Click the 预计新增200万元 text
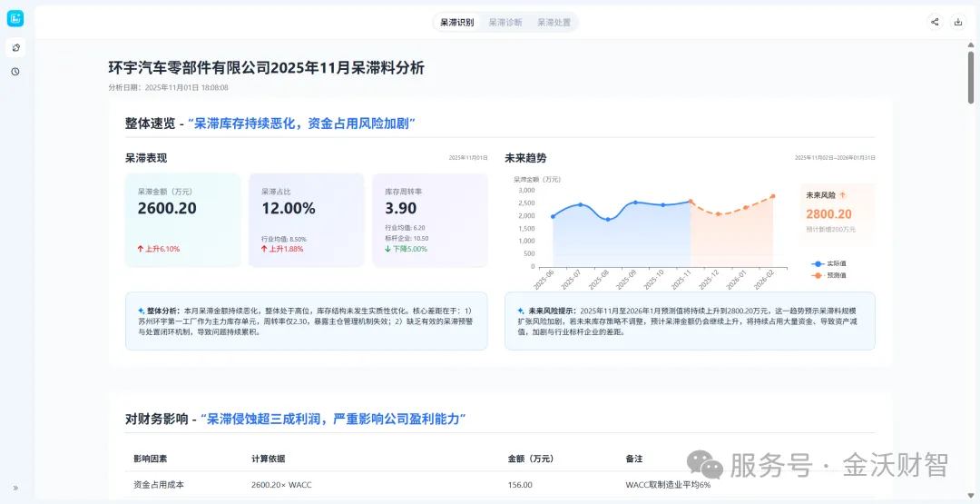980x504 pixels. pyautogui.click(x=830, y=230)
